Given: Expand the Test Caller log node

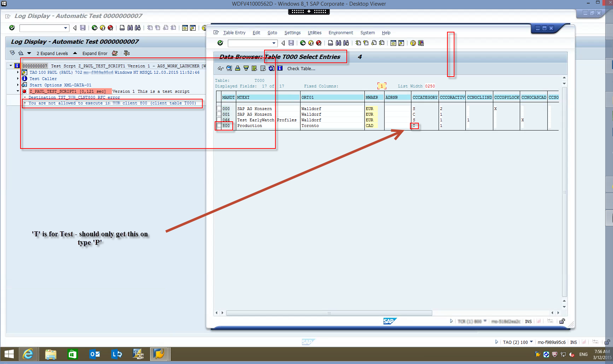Looking at the screenshot, I should [18, 79].
